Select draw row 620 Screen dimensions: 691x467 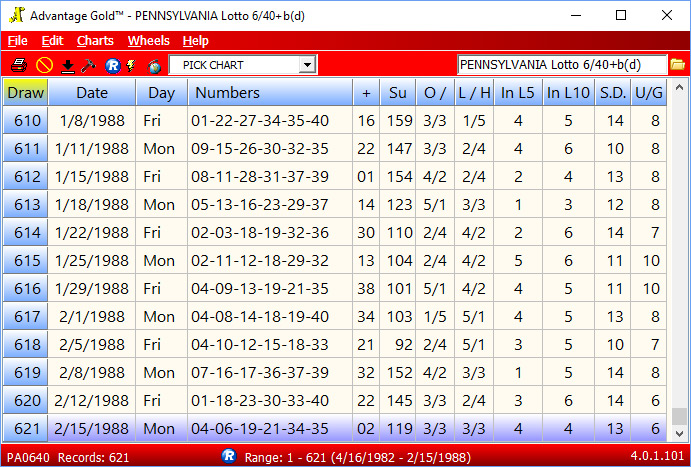coord(334,400)
